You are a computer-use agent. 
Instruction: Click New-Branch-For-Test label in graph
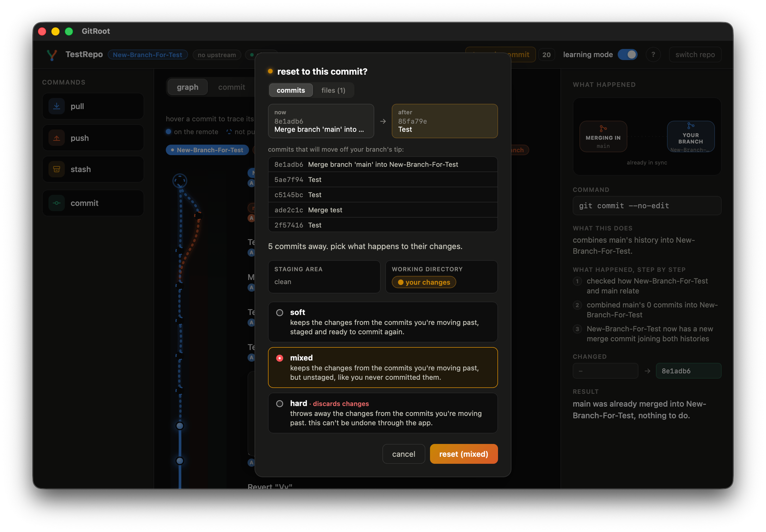(207, 150)
